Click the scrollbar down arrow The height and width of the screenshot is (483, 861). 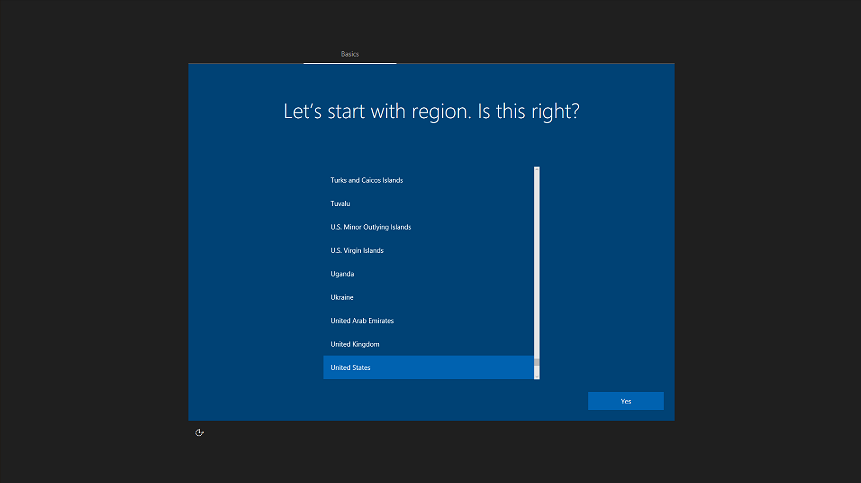click(537, 376)
